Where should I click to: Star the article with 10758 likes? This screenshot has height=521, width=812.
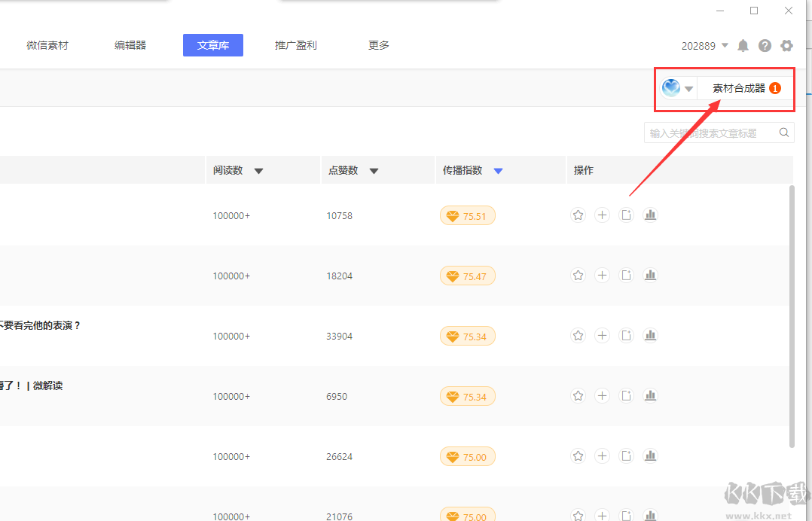tap(578, 215)
